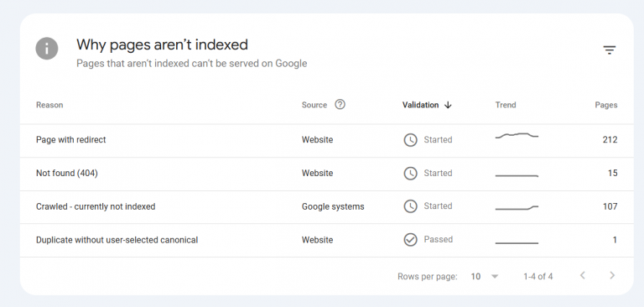Click the Source help question mark icon
Image resolution: width=644 pixels, height=307 pixels.
340,104
